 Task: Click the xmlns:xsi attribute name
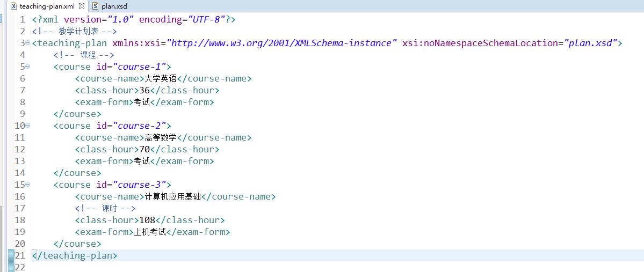tap(136, 43)
